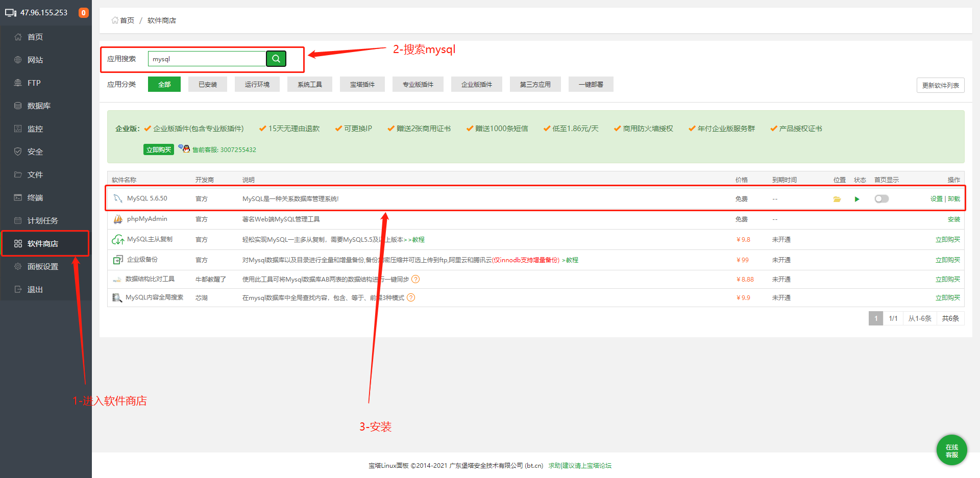Open the 教程 link for MySQL主从复制
This screenshot has height=478, width=980.
tap(419, 240)
